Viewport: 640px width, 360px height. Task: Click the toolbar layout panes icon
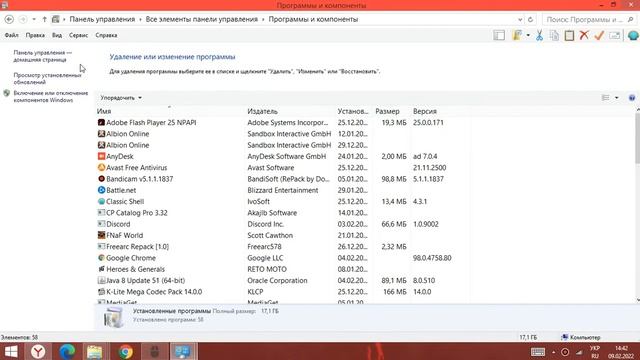(x=499, y=36)
